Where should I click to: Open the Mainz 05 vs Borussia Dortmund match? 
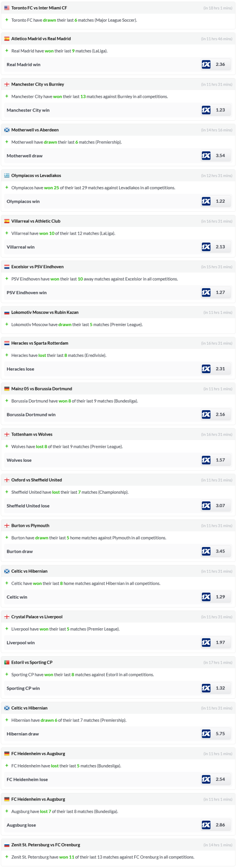42,389
